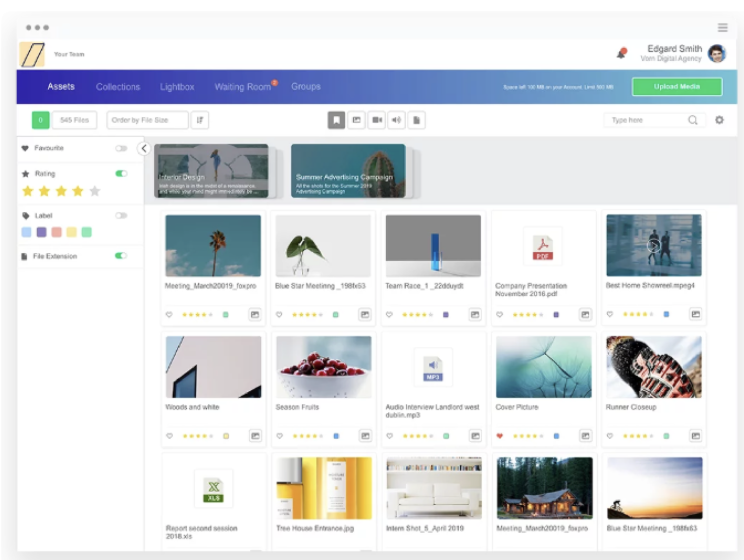This screenshot has height=560, width=744.
Task: Collapse the filter sidebar with chevron
Action: (144, 148)
